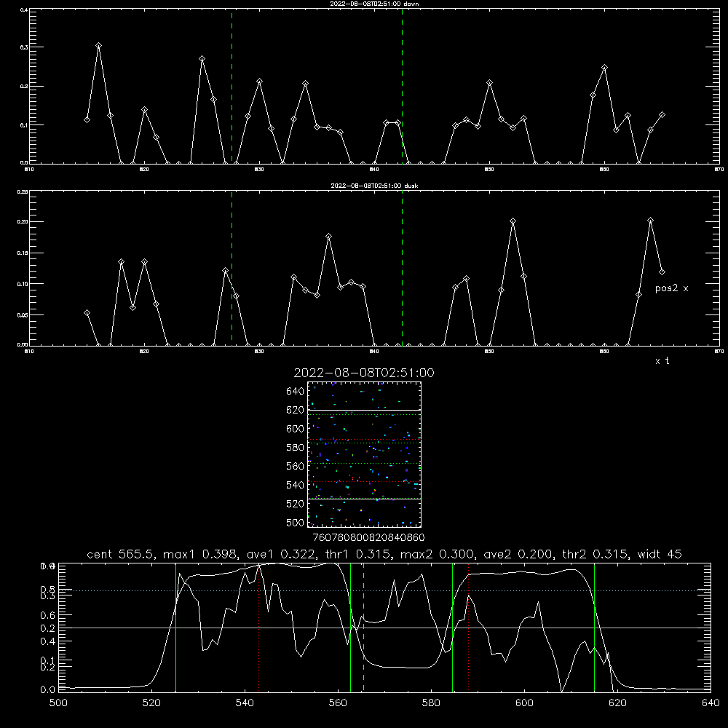Click the large '2022-08-08T02:51:00' heading above scatter image
The width and height of the screenshot is (728, 728).
click(364, 373)
